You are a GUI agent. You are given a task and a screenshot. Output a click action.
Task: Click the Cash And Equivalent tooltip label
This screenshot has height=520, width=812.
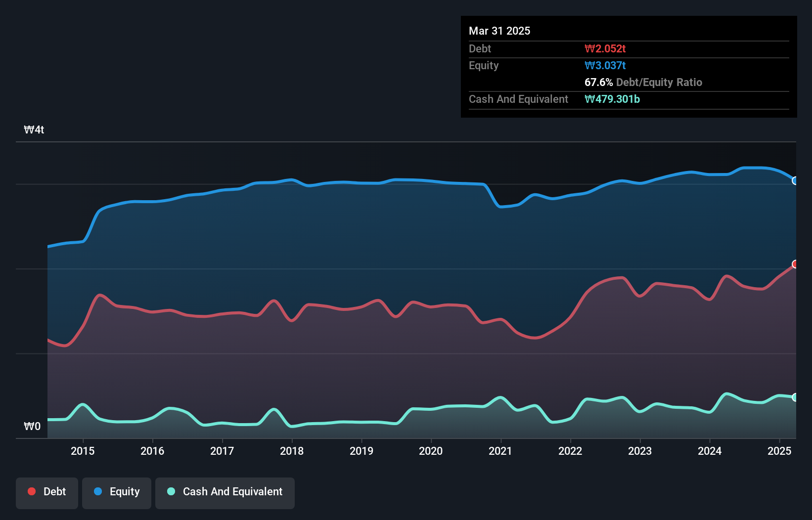(x=518, y=99)
